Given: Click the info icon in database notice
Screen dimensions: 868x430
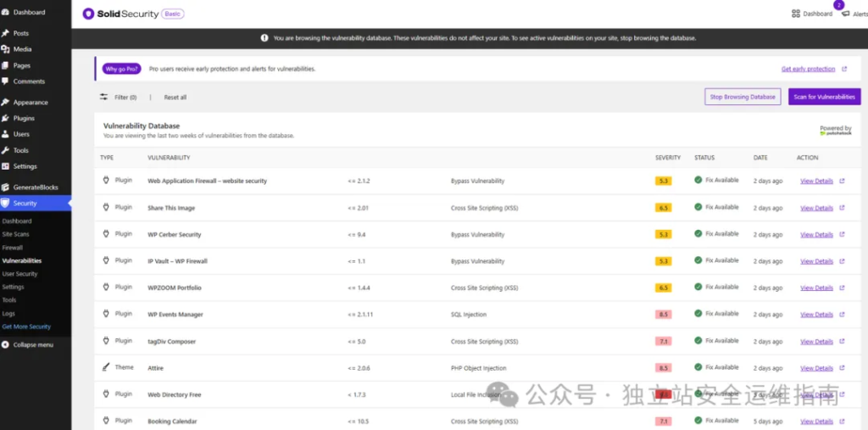Looking at the screenshot, I should [264, 38].
